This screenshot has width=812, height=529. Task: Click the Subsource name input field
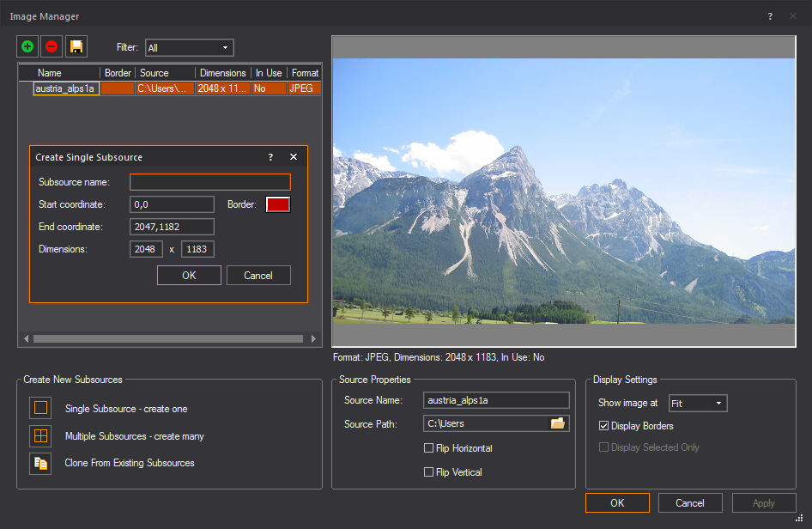coord(210,182)
